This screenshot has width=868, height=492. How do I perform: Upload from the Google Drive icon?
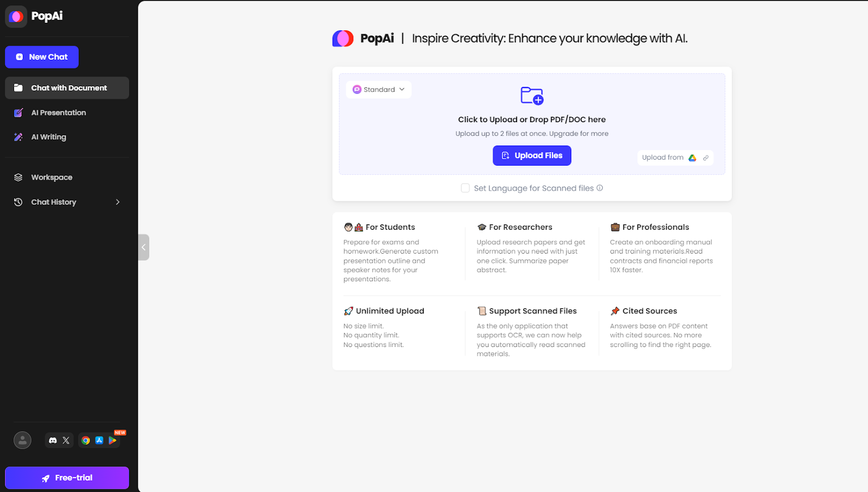pyautogui.click(x=692, y=157)
